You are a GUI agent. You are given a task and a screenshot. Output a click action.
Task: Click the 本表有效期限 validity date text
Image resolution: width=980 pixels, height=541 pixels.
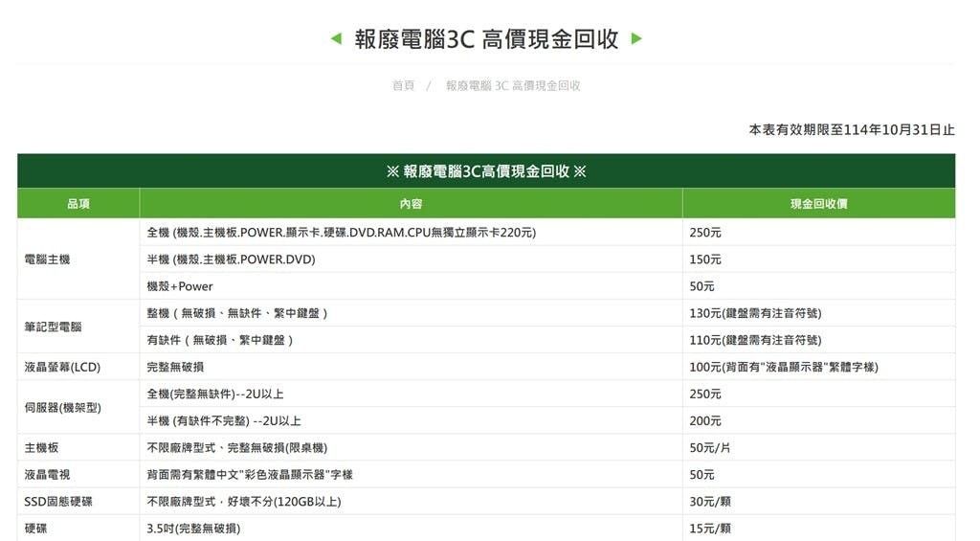point(851,130)
